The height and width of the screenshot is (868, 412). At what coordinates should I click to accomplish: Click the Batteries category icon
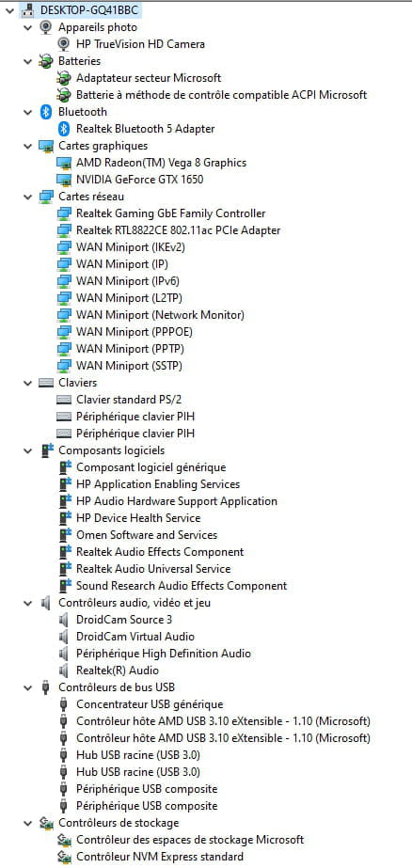(x=46, y=61)
